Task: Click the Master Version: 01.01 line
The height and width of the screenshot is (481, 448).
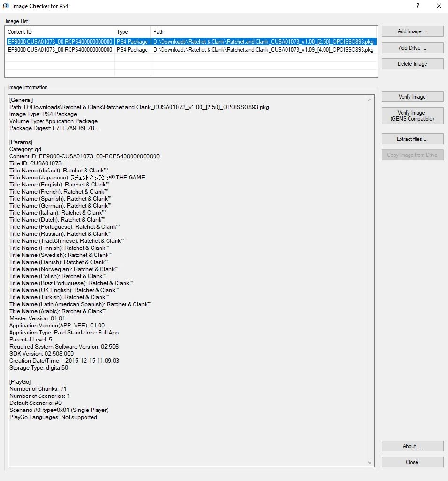Action: [37, 319]
